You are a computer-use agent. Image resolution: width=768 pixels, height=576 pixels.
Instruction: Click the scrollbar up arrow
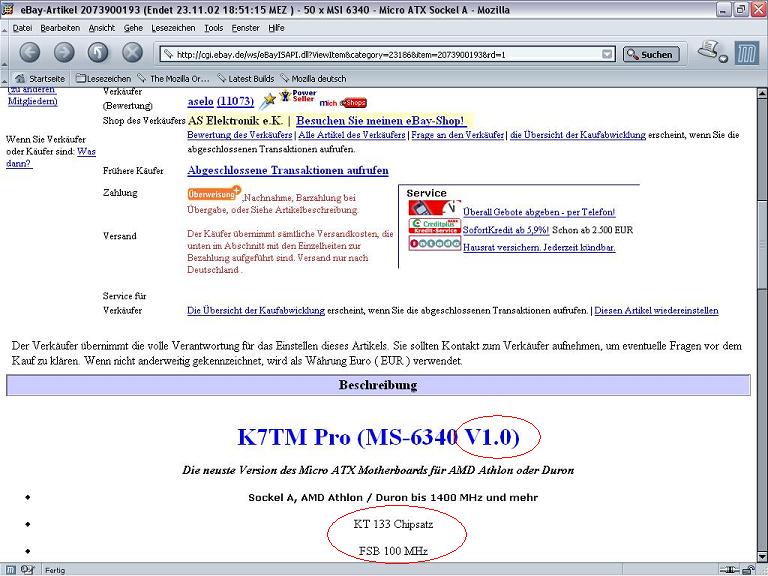762,93
